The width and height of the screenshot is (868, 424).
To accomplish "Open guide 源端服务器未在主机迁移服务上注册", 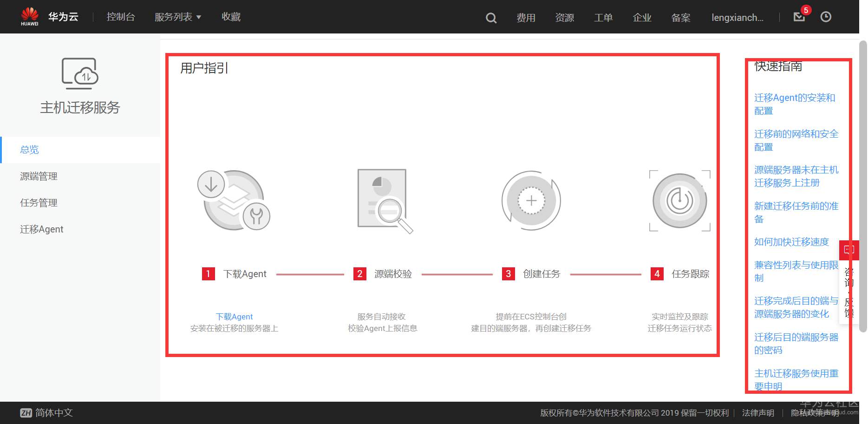I will click(x=796, y=176).
